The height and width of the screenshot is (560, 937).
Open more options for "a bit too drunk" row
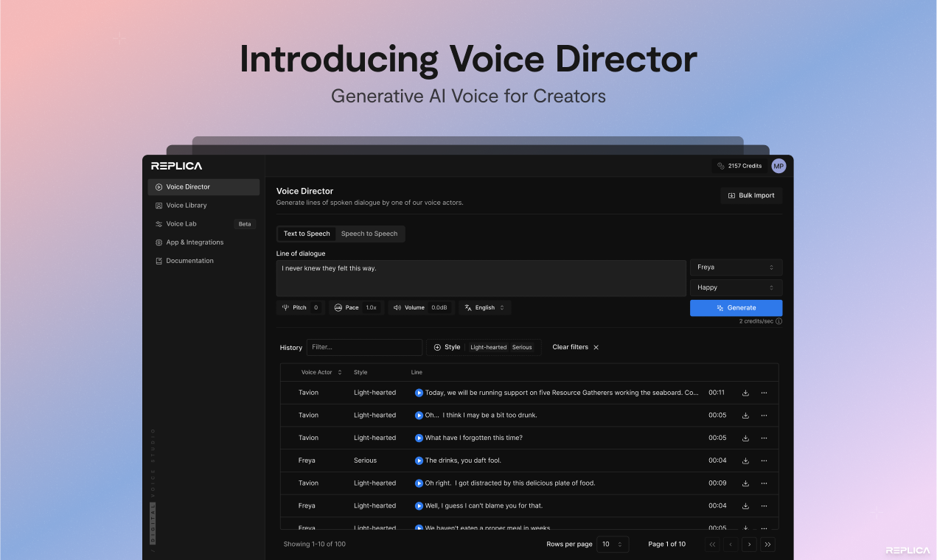764,416
